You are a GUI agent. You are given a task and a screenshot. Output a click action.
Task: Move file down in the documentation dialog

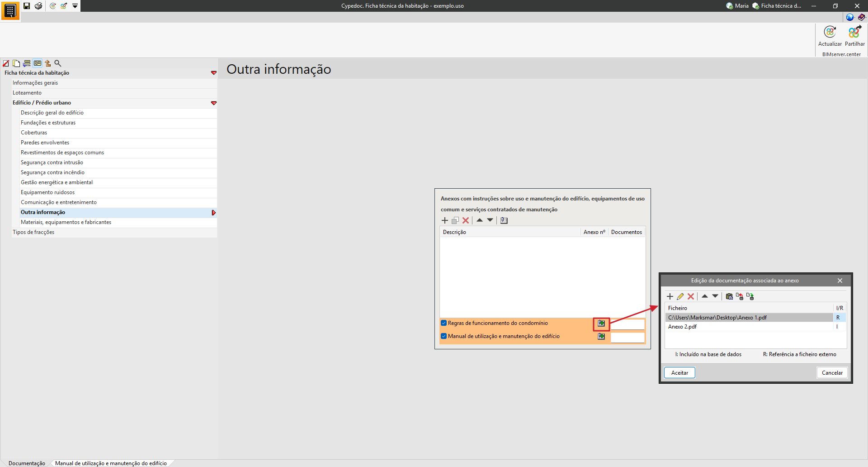pos(715,296)
